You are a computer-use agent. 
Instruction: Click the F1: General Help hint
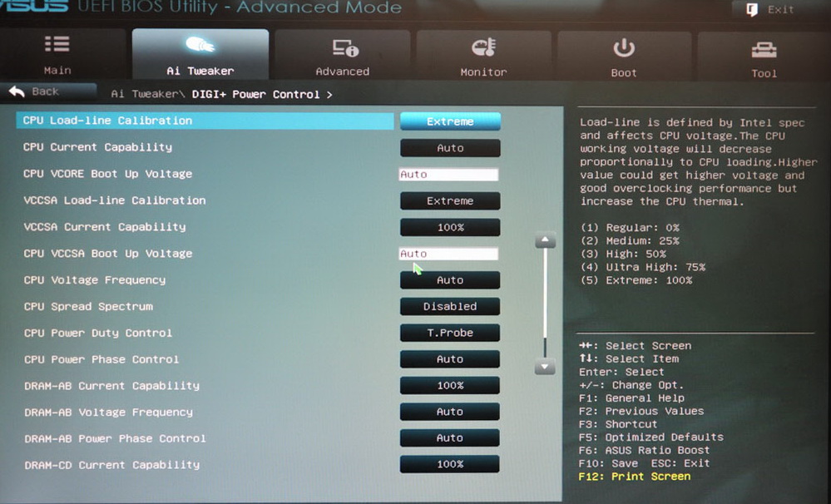point(631,398)
